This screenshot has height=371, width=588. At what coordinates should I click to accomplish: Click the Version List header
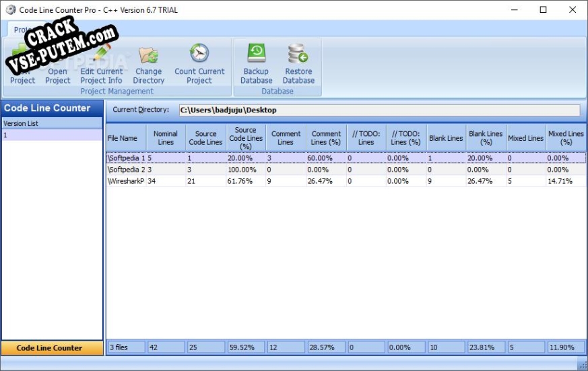(x=52, y=123)
